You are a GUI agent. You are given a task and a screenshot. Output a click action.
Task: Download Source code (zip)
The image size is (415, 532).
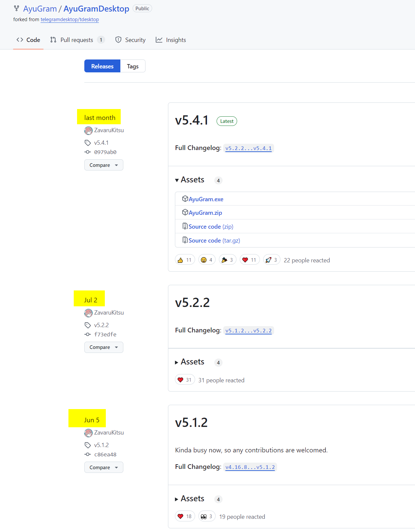point(211,227)
